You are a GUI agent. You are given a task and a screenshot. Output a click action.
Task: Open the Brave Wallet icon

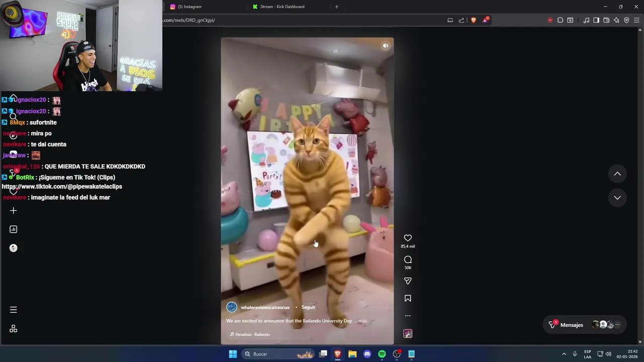point(606,20)
